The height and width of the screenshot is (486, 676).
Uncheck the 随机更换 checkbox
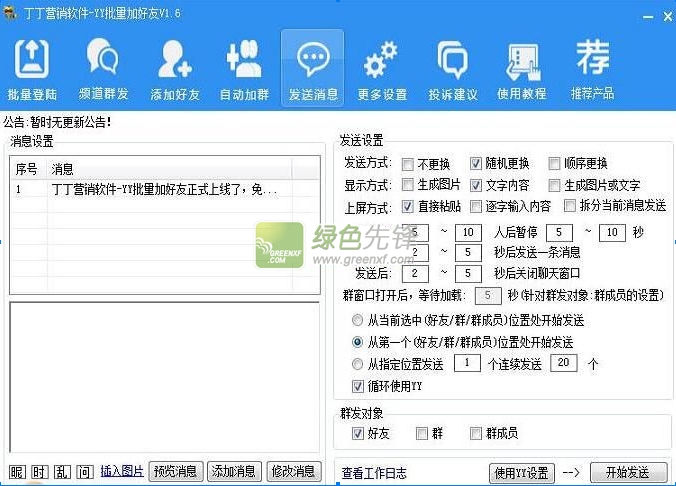476,163
